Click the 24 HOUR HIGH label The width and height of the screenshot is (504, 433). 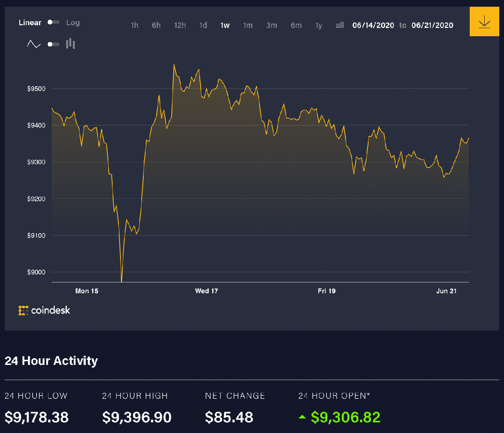pyautogui.click(x=135, y=396)
